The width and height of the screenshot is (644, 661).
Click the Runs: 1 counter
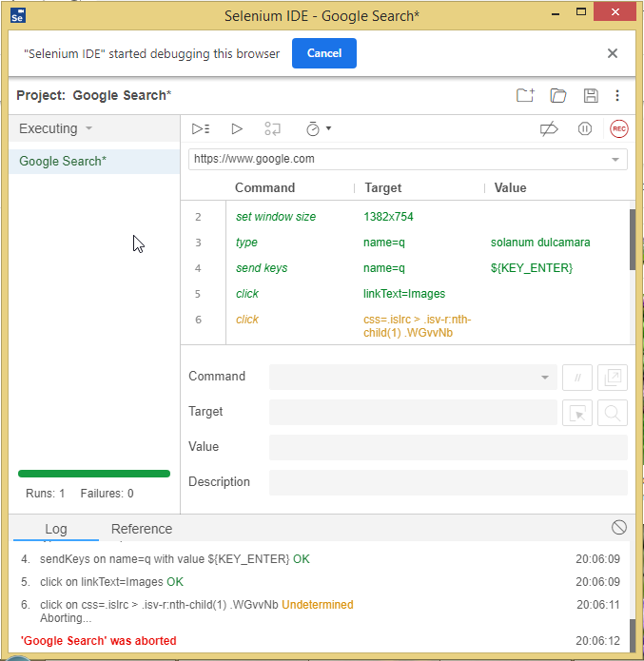[45, 494]
